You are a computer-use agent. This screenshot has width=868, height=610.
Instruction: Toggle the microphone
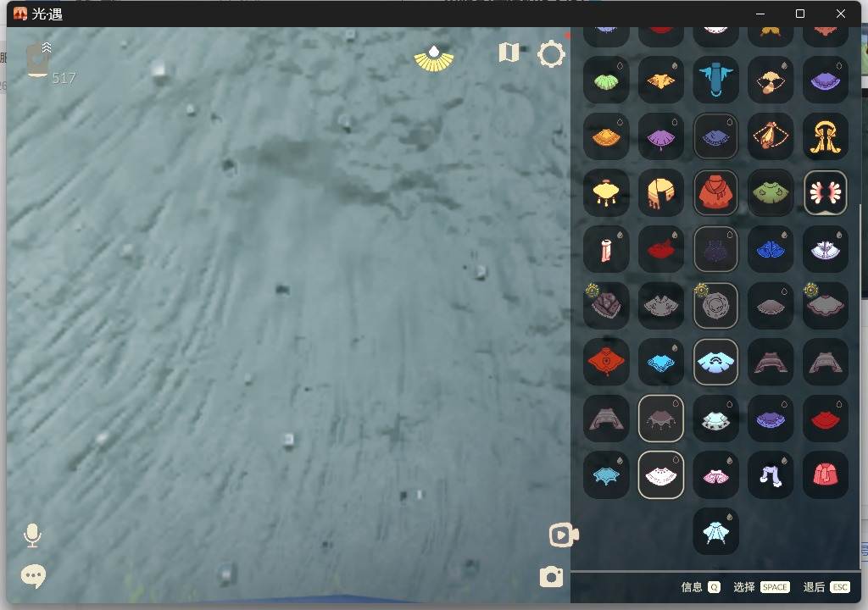pos(32,535)
